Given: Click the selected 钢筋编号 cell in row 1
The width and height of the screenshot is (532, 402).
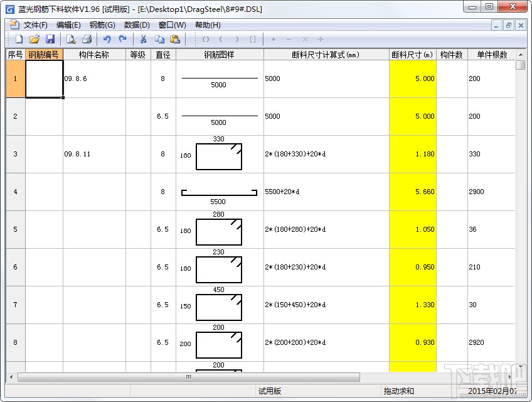Looking at the screenshot, I should point(44,79).
